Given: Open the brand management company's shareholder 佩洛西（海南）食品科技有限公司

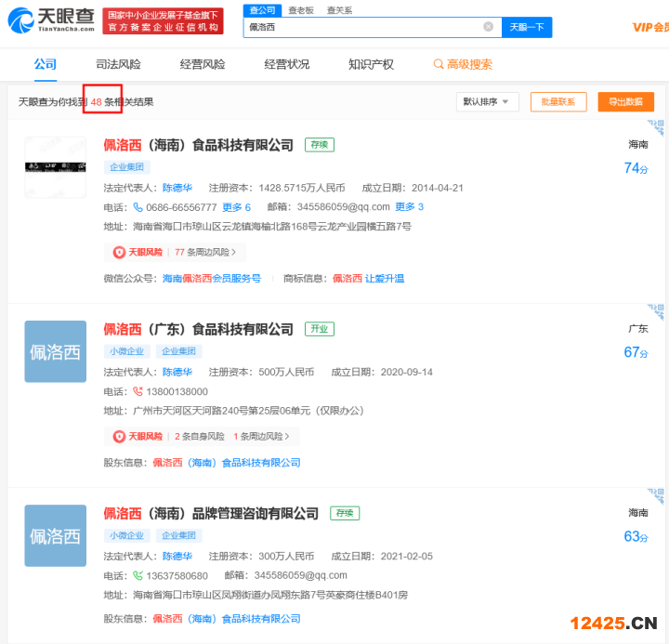Looking at the screenshot, I should (227, 618).
